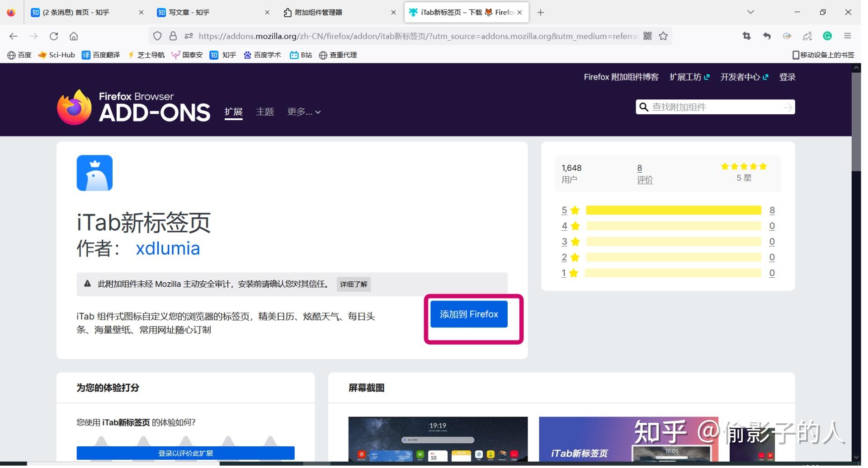
Task: Select the 主题 navigation item
Action: (x=264, y=112)
